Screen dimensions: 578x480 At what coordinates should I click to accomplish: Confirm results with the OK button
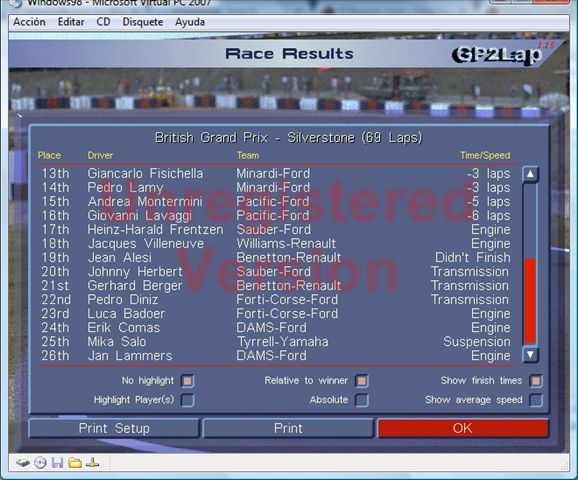click(463, 428)
